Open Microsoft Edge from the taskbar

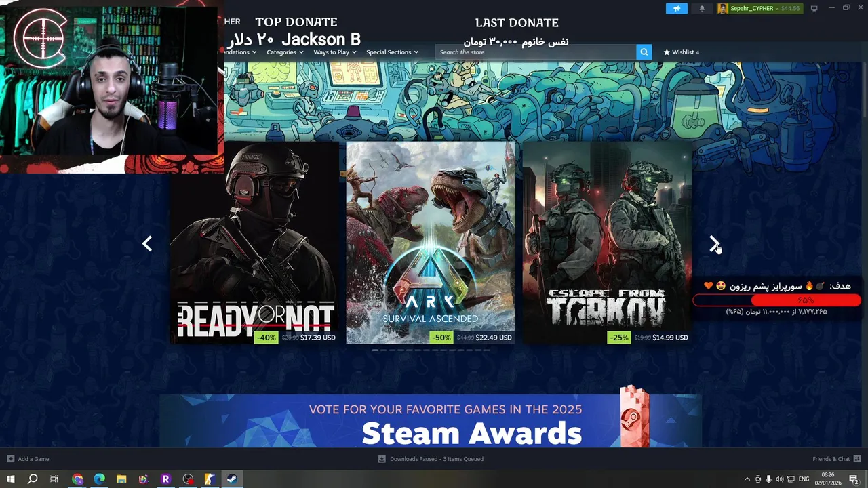(99, 479)
